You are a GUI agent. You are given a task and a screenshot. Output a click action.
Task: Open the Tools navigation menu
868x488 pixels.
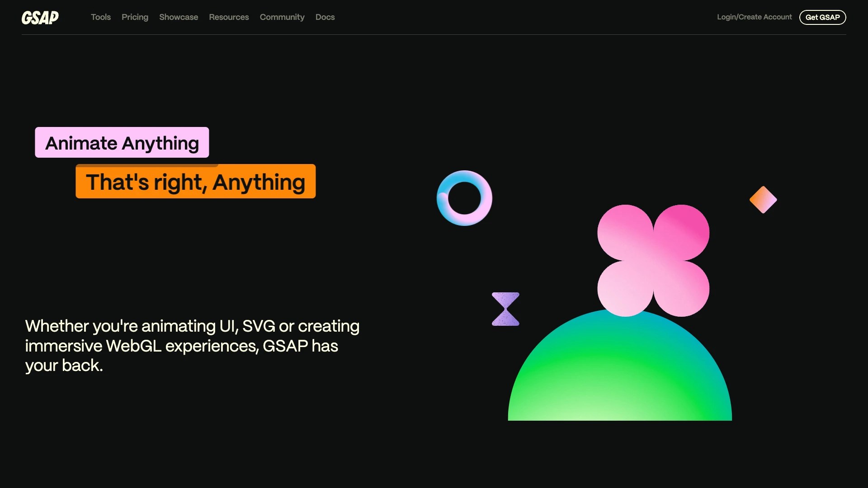[100, 17]
